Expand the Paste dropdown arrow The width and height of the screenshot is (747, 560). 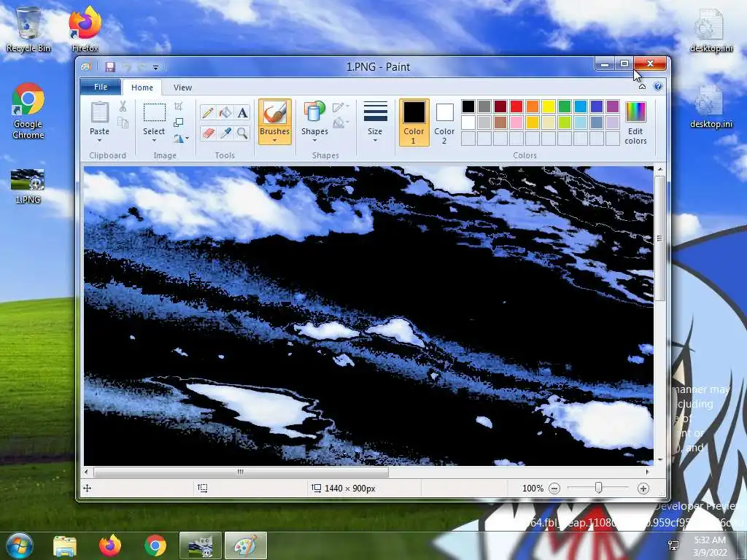(x=99, y=141)
